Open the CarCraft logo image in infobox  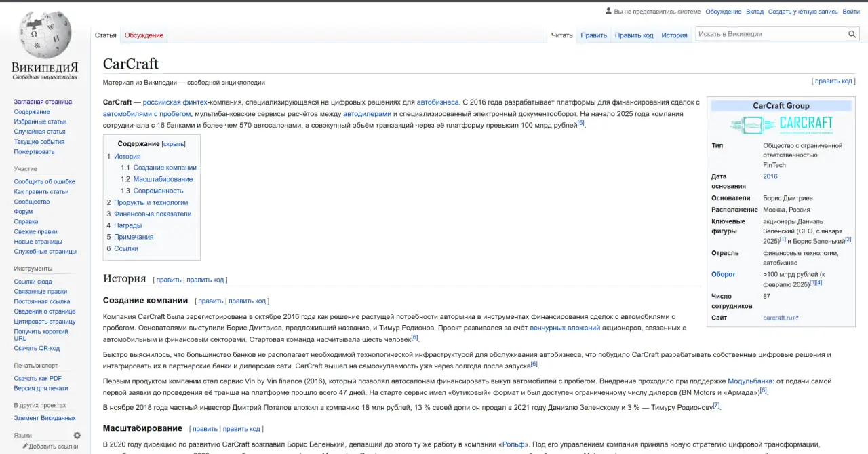[781, 125]
